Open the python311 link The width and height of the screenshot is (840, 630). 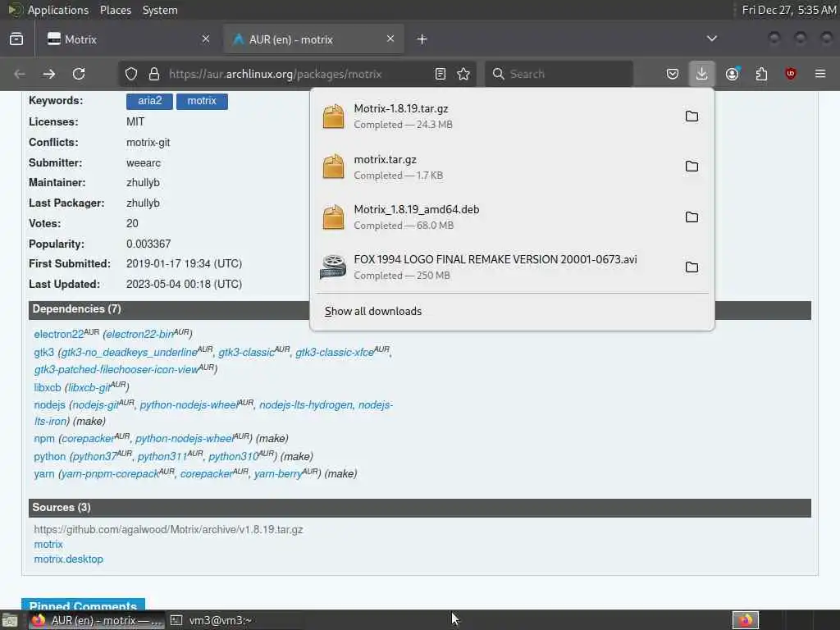click(162, 456)
